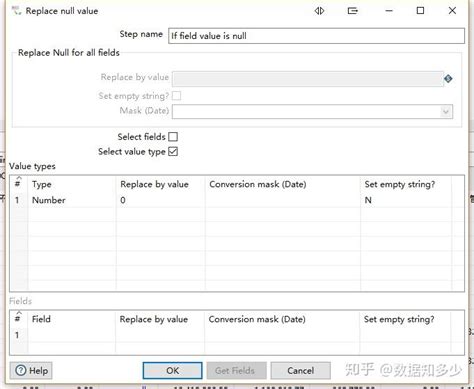Toggle the Set empty string? checkbox
This screenshot has height=389, width=474.
pyautogui.click(x=176, y=96)
